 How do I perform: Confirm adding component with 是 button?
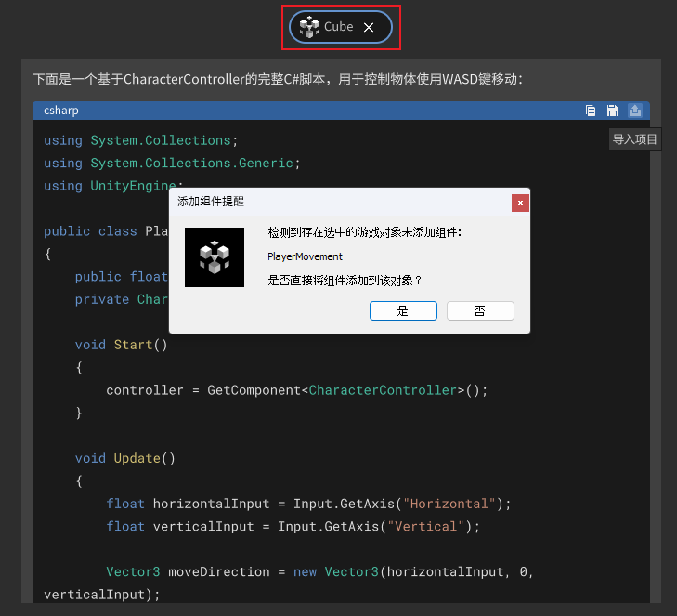(x=403, y=311)
